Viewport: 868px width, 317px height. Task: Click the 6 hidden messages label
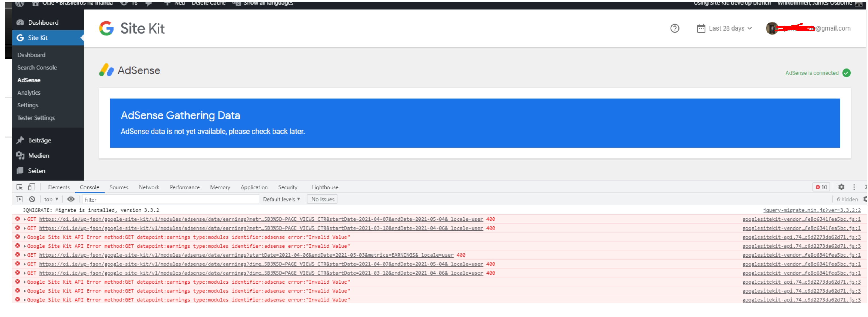[847, 199]
